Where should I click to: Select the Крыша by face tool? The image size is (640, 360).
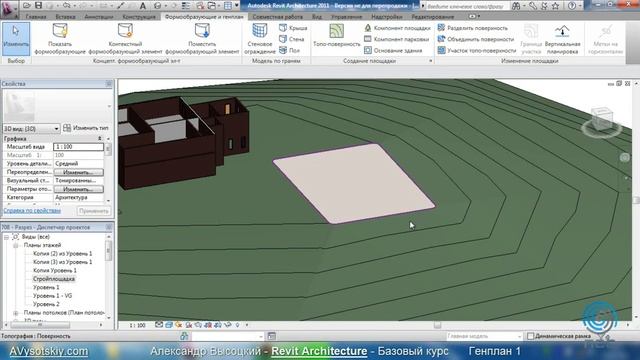293,28
